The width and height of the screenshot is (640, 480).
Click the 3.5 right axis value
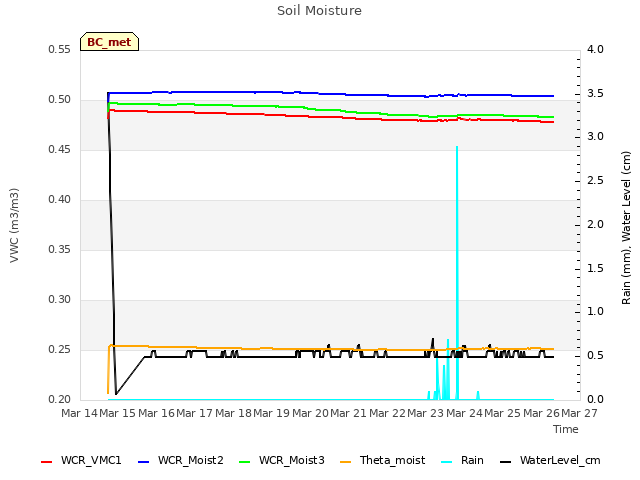595,93
